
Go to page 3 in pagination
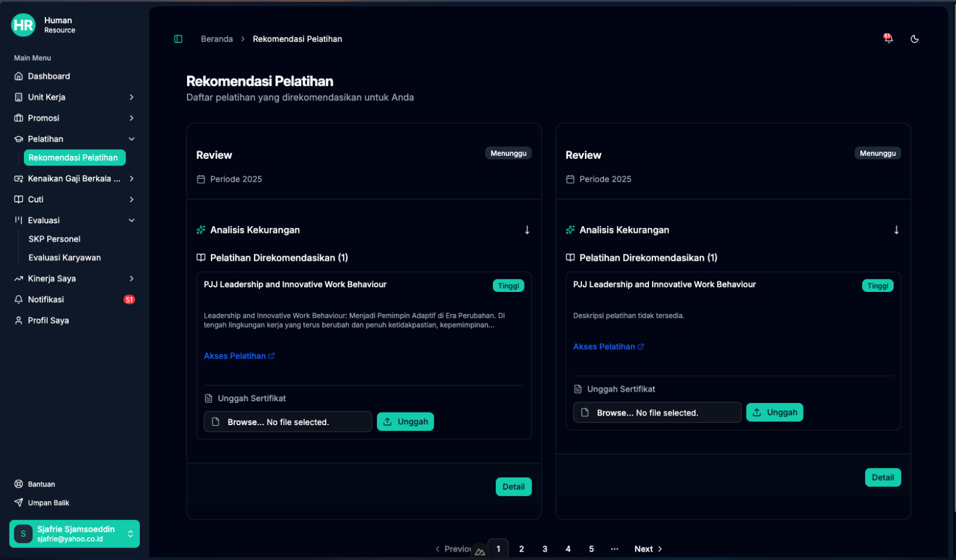tap(545, 549)
